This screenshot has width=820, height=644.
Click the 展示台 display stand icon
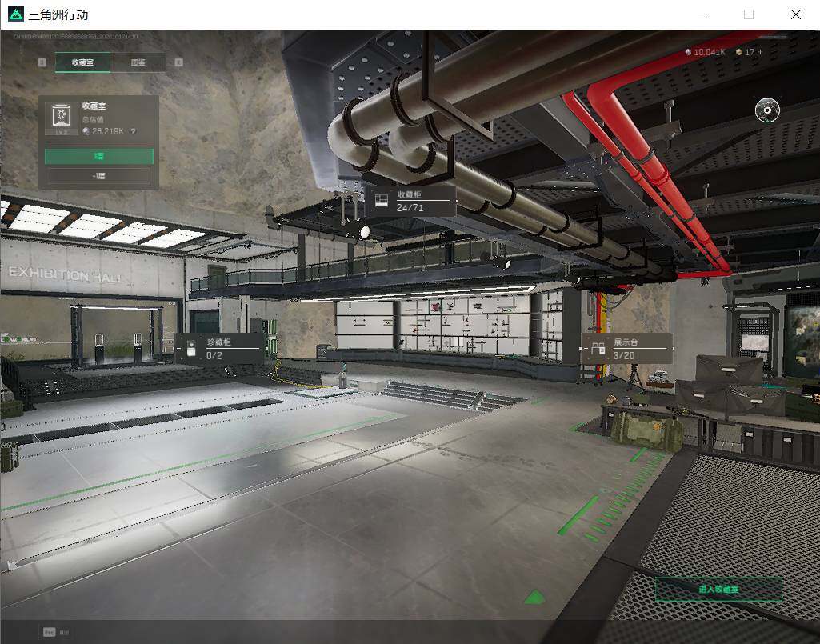coord(598,349)
